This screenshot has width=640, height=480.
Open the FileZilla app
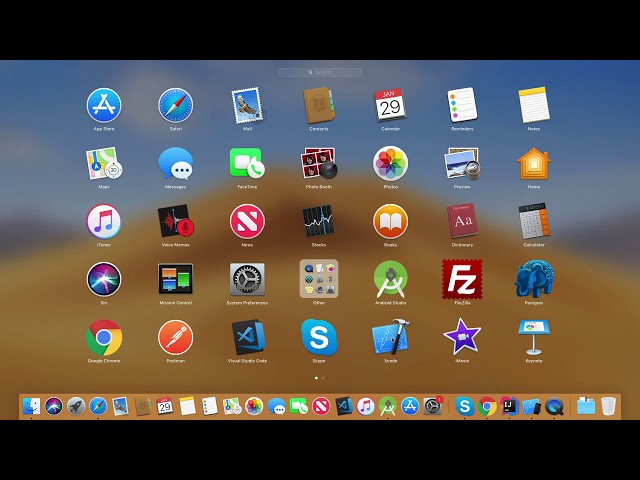(462, 279)
